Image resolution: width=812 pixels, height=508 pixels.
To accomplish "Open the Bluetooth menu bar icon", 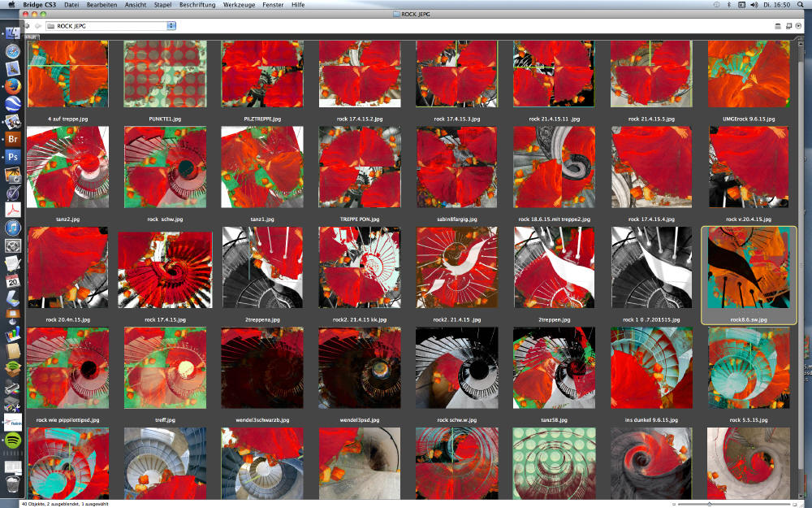I will tap(728, 5).
